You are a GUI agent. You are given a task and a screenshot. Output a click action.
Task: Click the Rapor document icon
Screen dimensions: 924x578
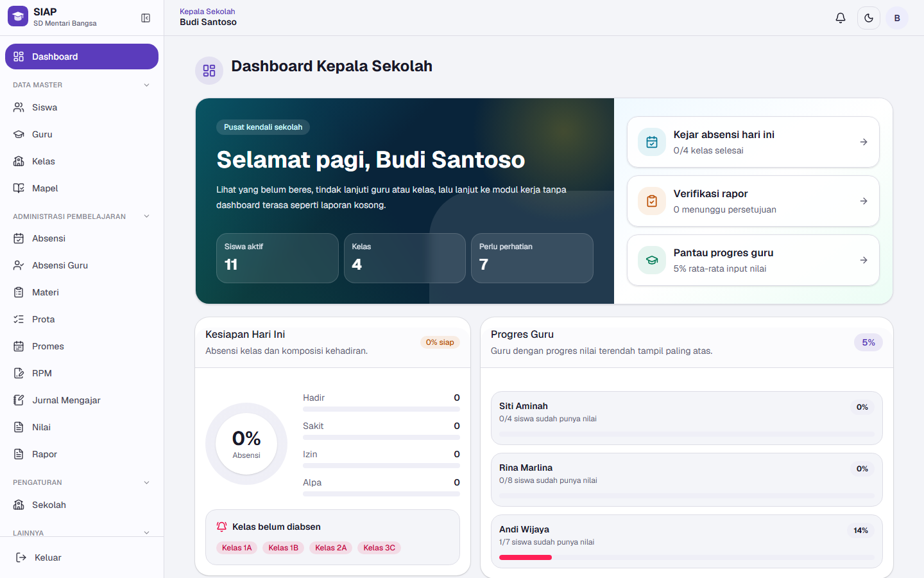[19, 454]
